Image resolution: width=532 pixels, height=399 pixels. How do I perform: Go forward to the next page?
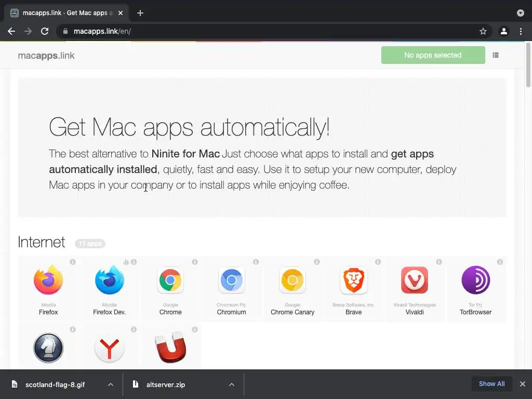(28, 31)
